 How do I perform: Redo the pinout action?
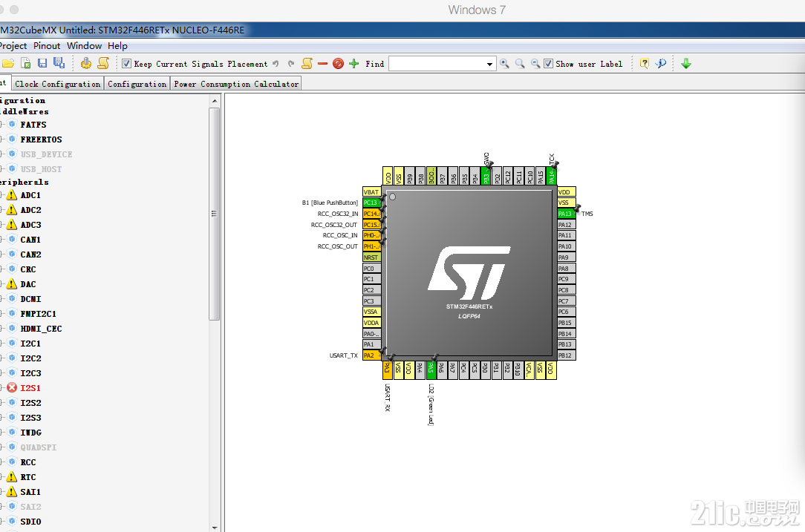point(291,64)
